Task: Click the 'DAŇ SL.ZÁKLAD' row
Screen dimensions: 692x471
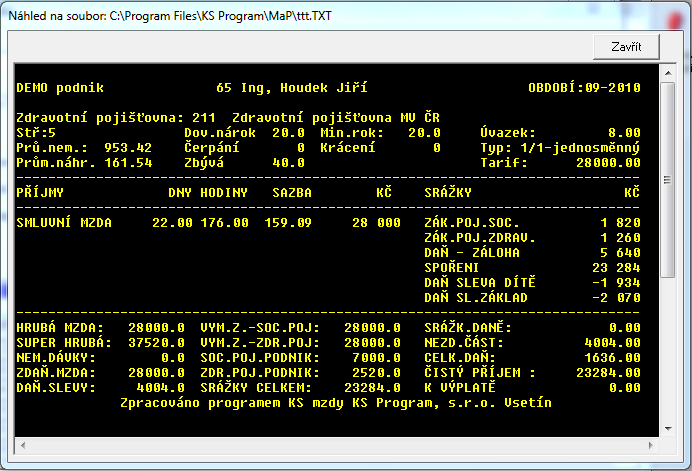Action: click(x=532, y=297)
